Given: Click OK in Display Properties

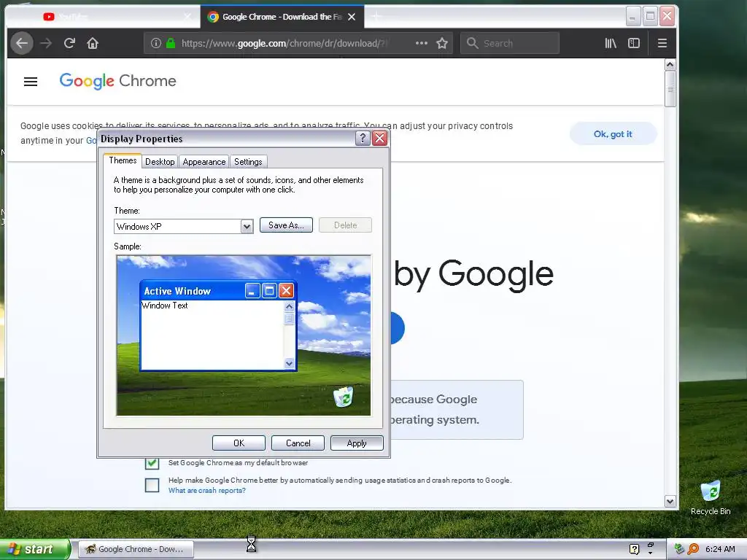Looking at the screenshot, I should point(239,443).
